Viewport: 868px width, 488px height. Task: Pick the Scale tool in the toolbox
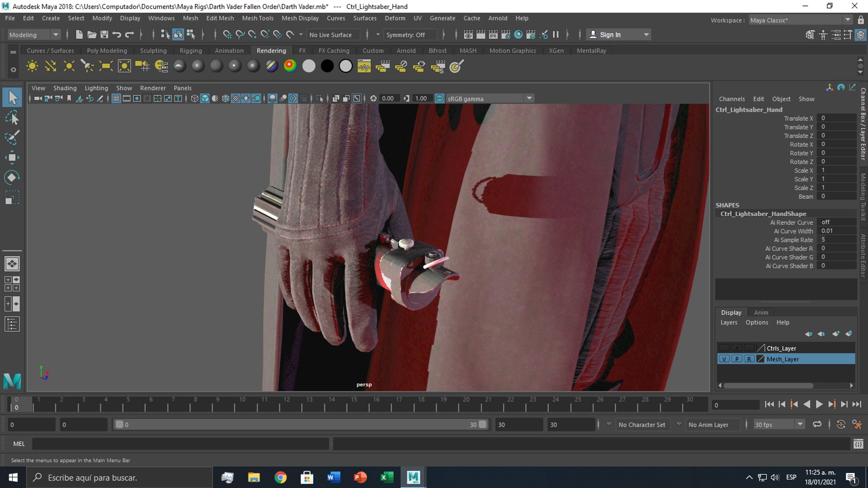point(12,197)
